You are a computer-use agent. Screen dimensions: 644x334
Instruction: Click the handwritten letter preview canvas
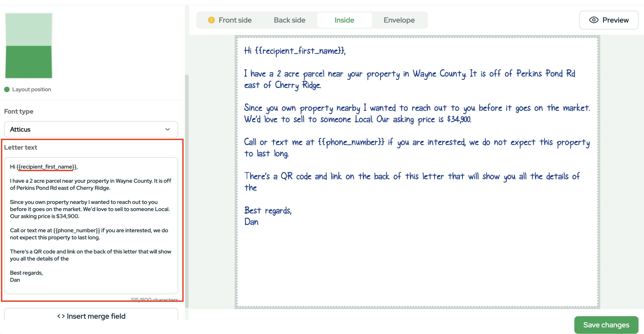coord(417,262)
